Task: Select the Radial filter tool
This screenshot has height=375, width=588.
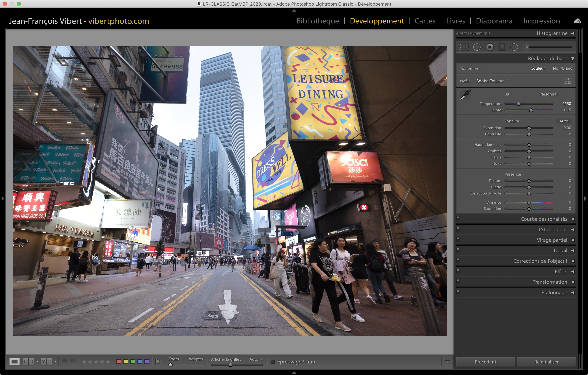Action: tap(514, 47)
